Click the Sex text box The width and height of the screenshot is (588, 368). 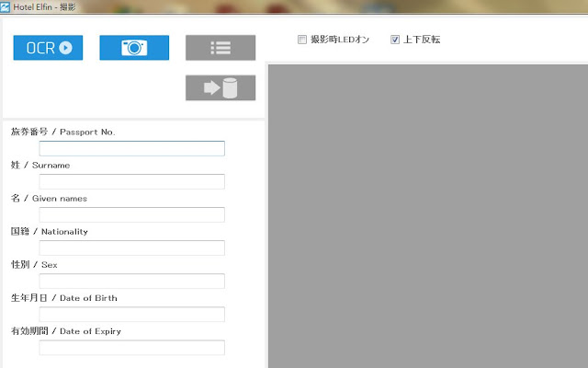point(132,281)
